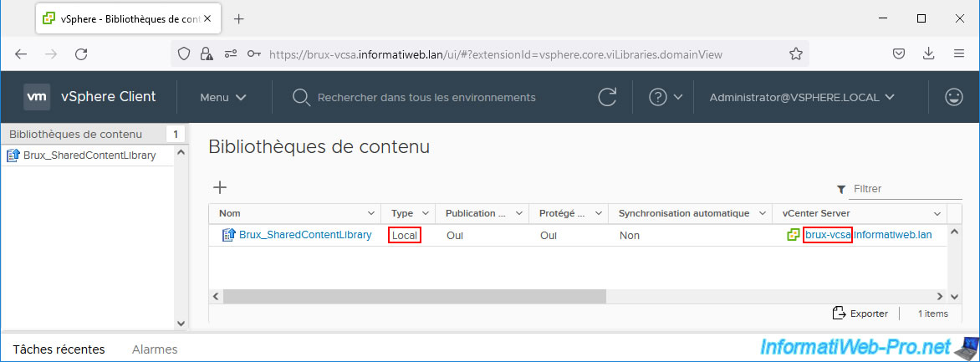Click the navigator scroll down arrow
Viewport: 980px width, 362px height.
pyautogui.click(x=181, y=324)
